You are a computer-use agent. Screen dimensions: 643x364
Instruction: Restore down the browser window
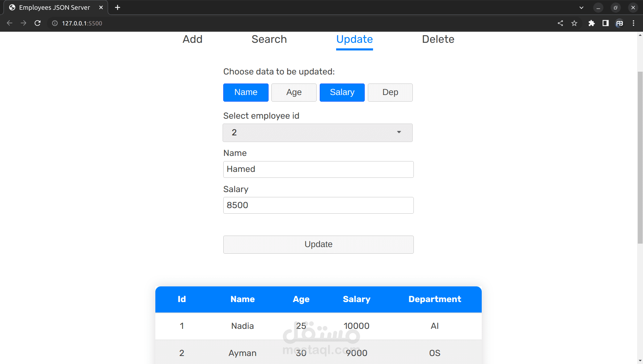[x=615, y=8]
